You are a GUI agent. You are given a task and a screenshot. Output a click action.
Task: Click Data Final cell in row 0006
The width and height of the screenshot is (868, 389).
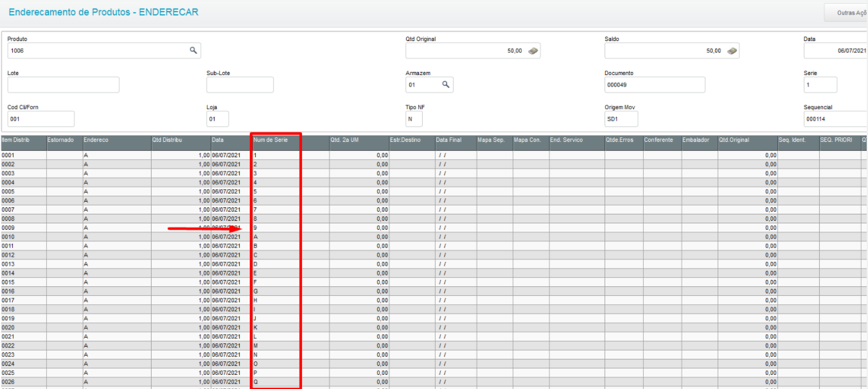click(x=456, y=201)
